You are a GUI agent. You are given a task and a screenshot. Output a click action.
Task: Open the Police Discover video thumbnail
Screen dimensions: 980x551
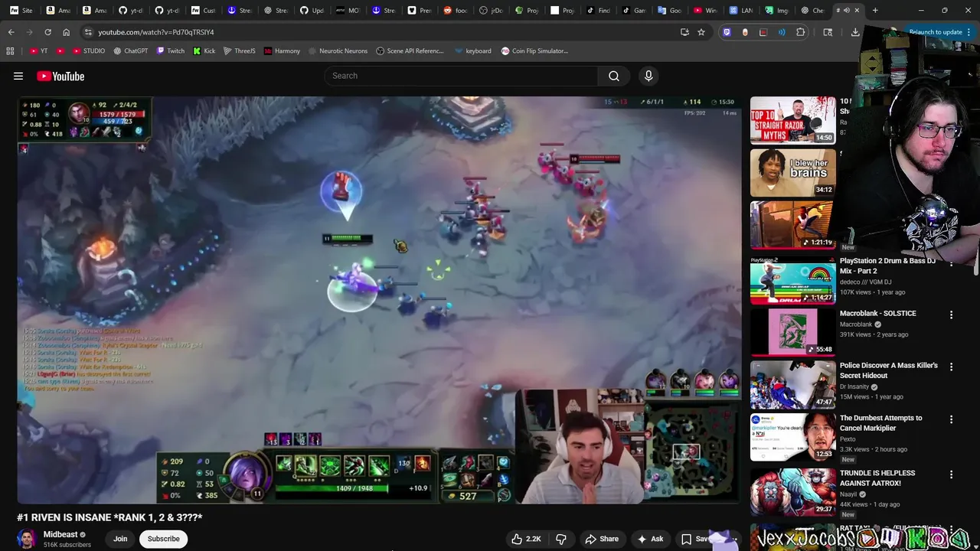point(792,386)
